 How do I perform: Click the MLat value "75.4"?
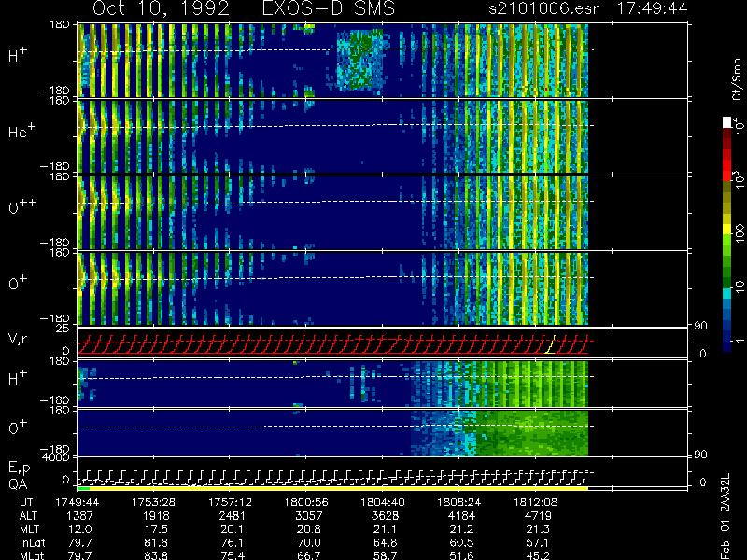tap(232, 555)
